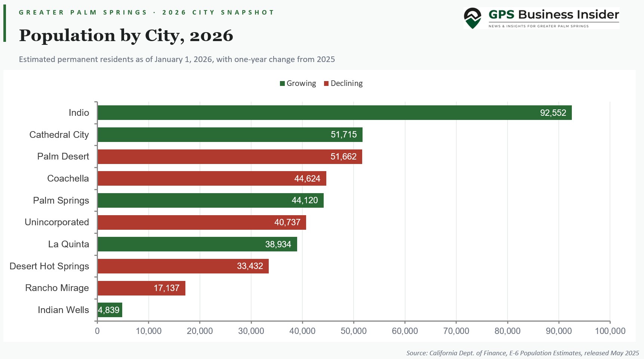Click the Indio bar showing 92,552

click(335, 113)
